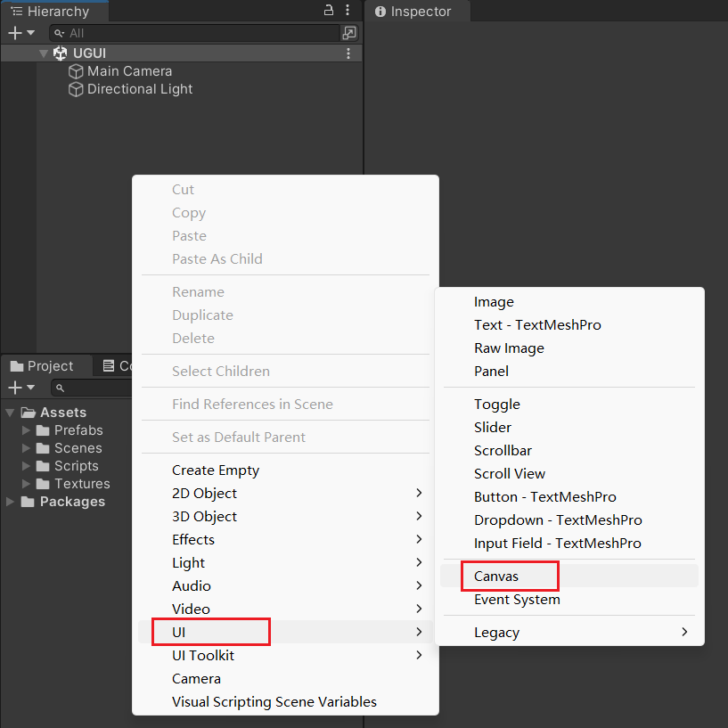The image size is (728, 728).
Task: Click the scene search popup icon in Hierarchy
Action: [349, 33]
